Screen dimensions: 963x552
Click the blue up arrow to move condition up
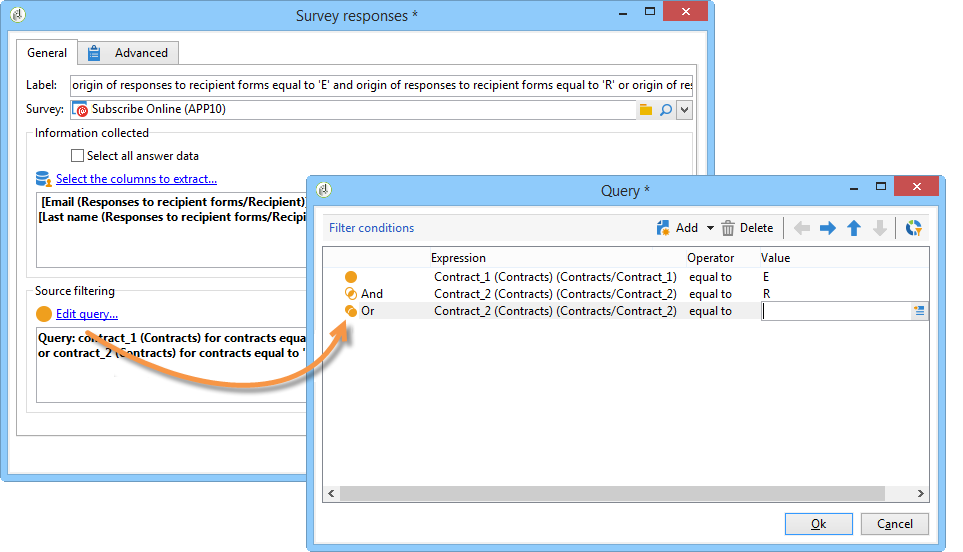854,228
